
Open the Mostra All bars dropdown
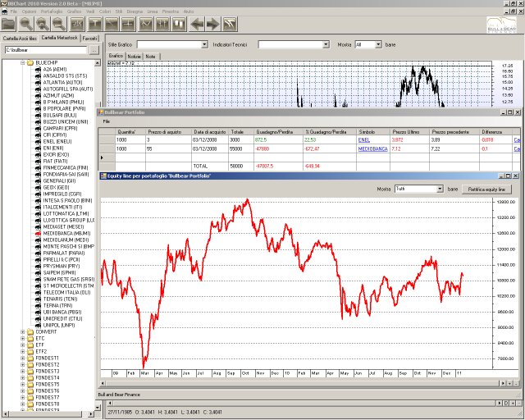[378, 44]
